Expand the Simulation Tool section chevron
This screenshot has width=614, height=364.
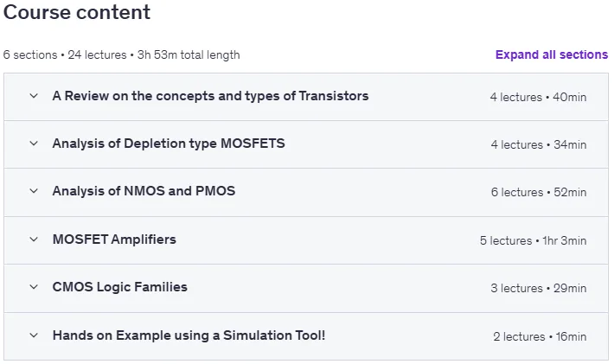34,335
